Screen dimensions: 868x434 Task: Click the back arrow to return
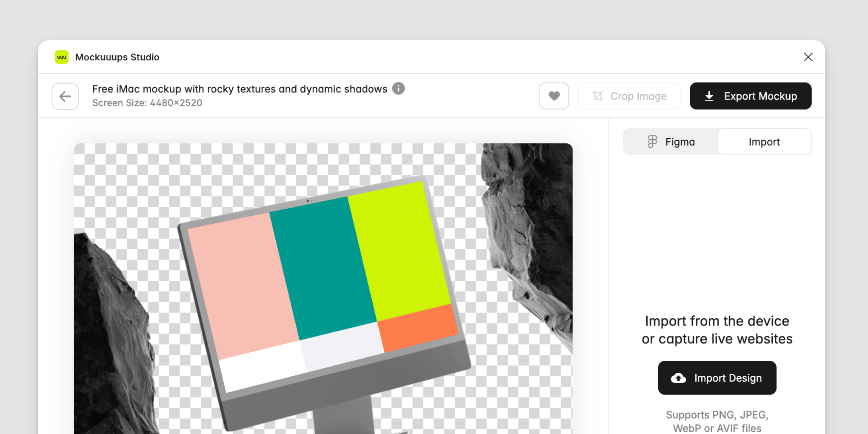coord(65,96)
